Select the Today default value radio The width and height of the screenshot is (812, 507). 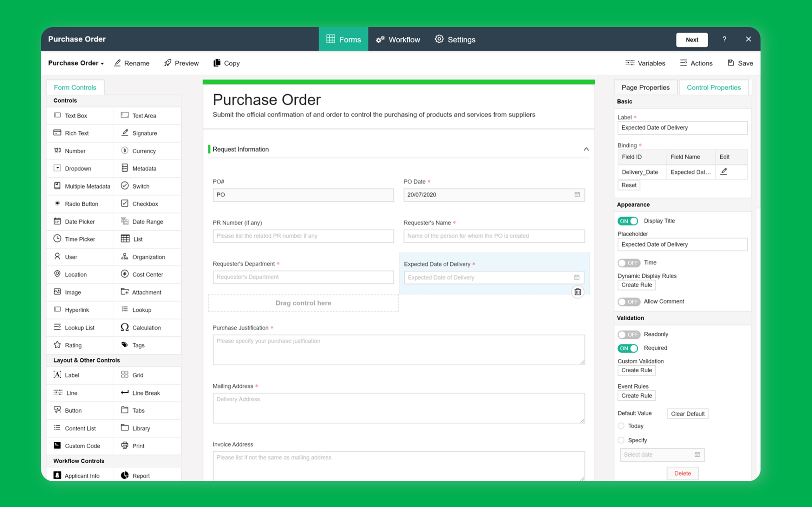point(621,426)
